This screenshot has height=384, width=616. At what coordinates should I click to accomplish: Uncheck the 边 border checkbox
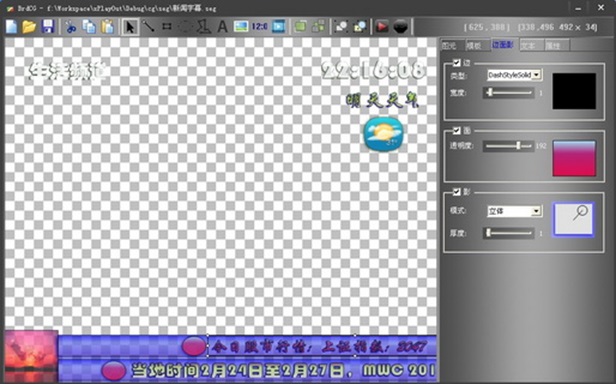click(x=456, y=62)
